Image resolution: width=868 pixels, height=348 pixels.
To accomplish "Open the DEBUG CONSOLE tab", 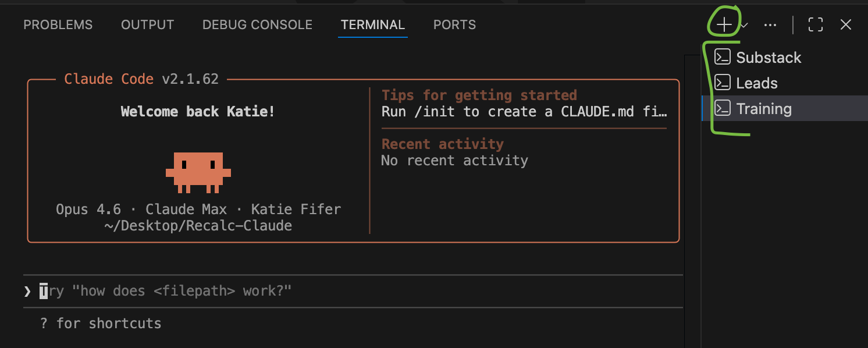I will (x=258, y=25).
